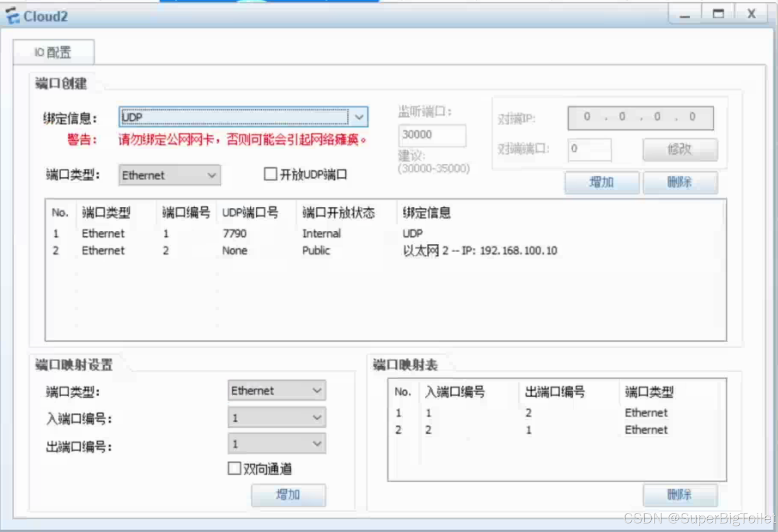Image resolution: width=778 pixels, height=532 pixels.
Task: Click the 端口类型 column header in mapping table
Action: (649, 392)
